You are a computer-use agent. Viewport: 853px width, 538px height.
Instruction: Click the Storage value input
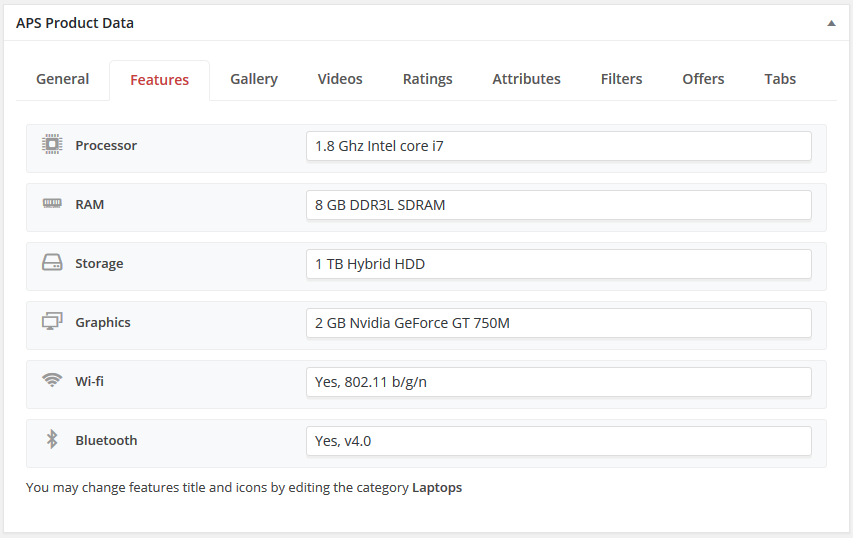(559, 264)
